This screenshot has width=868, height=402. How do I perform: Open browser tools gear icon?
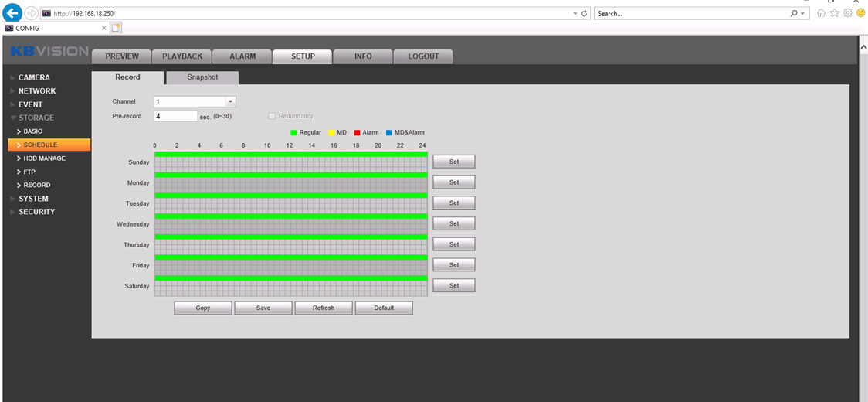[847, 13]
